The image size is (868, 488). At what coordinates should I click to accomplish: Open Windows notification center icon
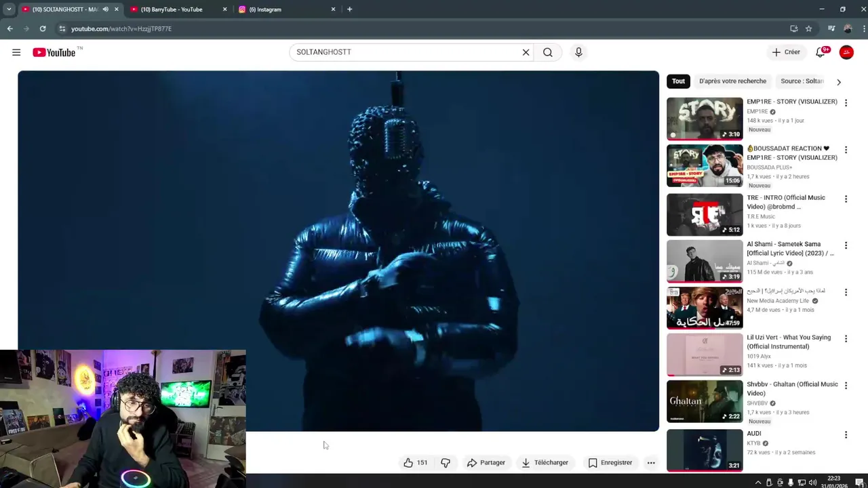(x=859, y=483)
